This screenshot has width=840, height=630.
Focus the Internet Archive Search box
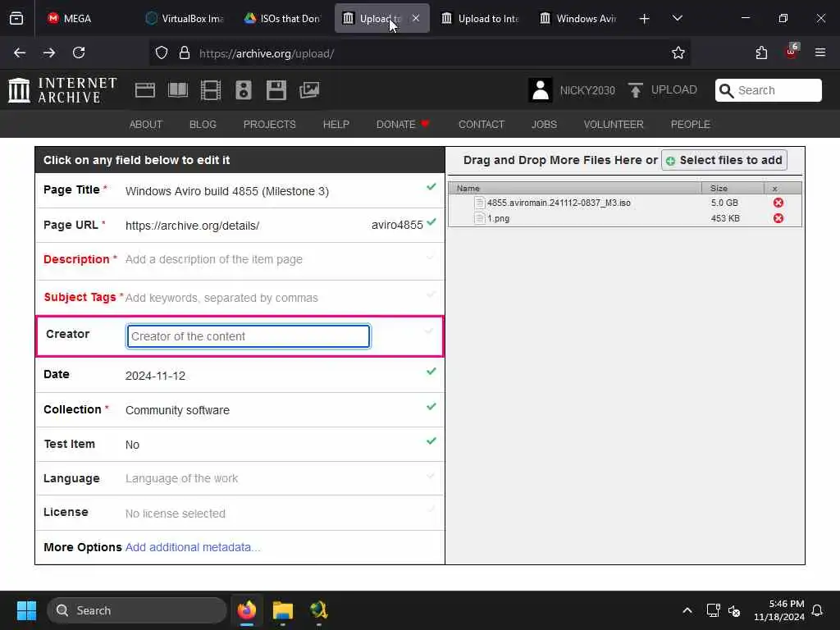(768, 90)
